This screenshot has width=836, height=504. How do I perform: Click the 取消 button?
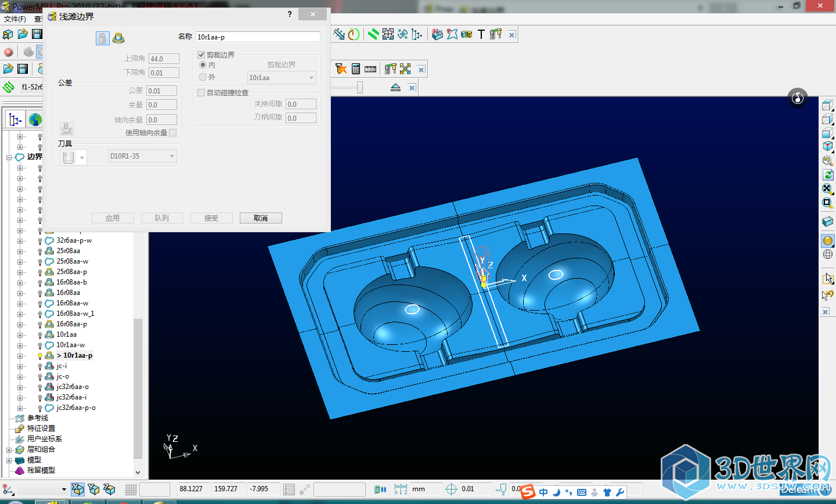point(261,218)
